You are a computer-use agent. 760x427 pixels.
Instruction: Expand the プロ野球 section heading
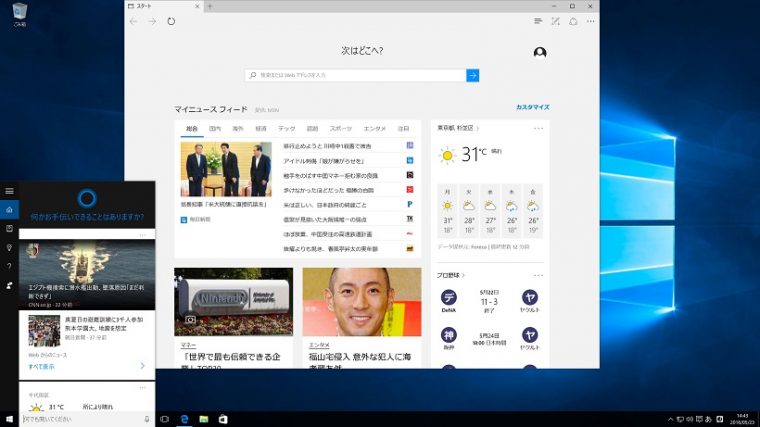pyautogui.click(x=451, y=275)
